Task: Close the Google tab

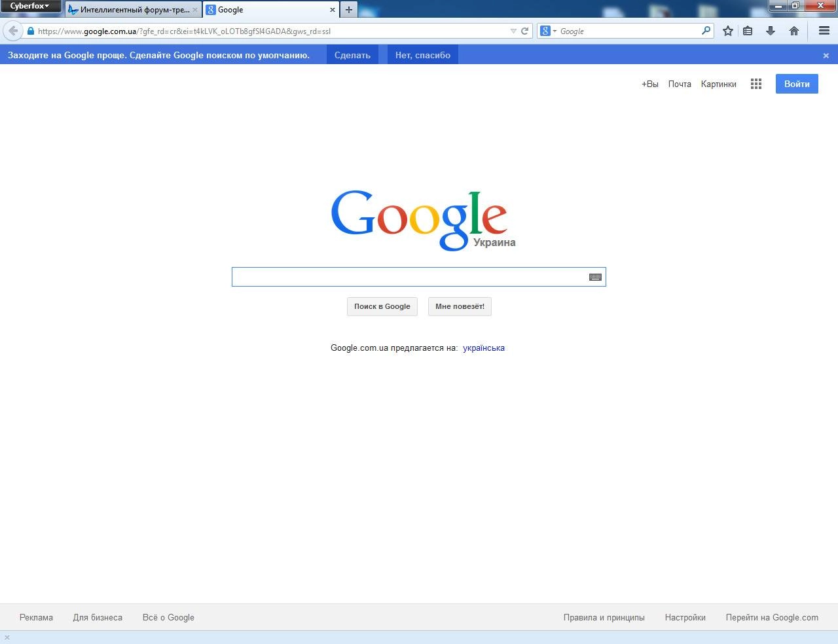Action: point(332,10)
